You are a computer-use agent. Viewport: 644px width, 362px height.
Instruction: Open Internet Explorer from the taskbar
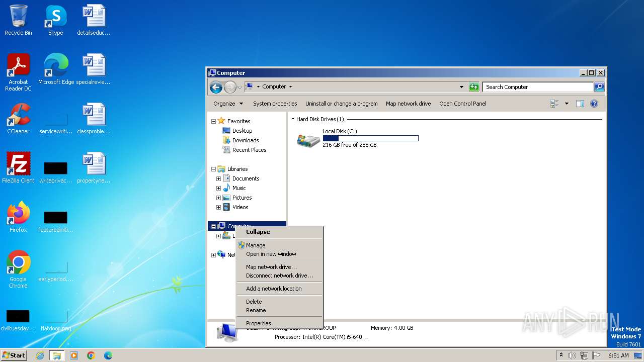[x=40, y=355]
